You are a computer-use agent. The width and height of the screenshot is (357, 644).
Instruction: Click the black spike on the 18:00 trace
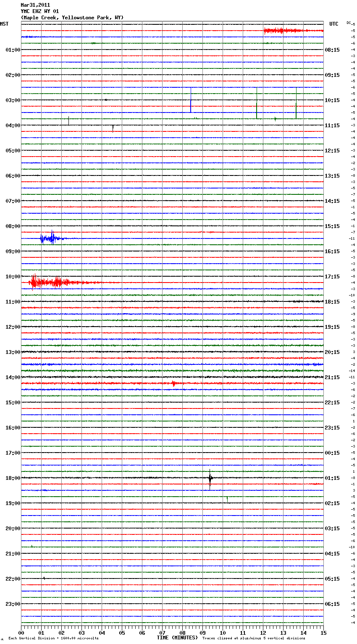pos(210,479)
